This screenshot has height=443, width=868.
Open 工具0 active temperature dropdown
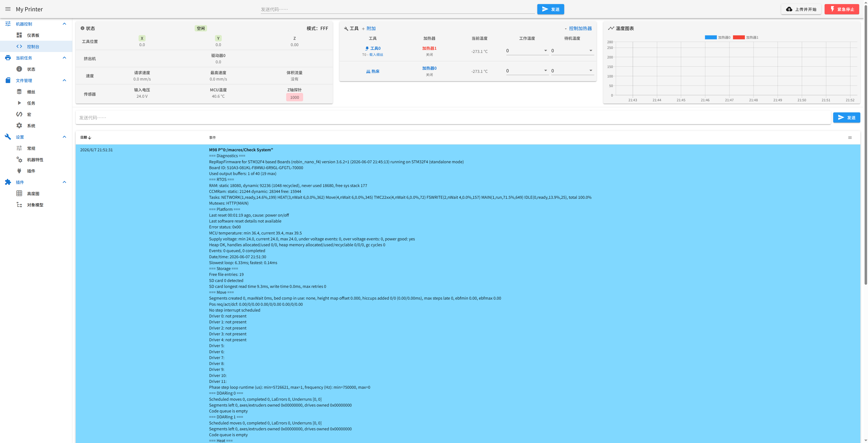coord(527,51)
